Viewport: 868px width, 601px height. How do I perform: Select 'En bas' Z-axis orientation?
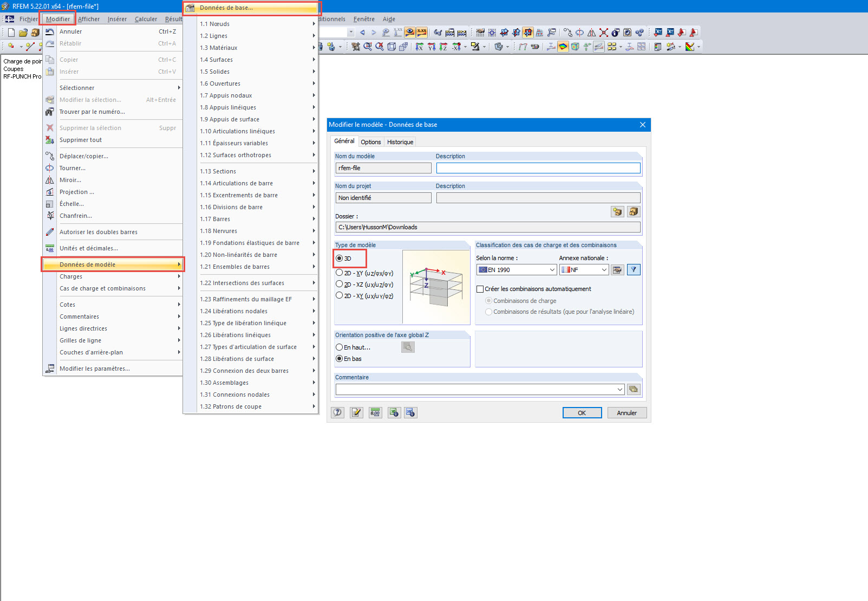point(340,359)
